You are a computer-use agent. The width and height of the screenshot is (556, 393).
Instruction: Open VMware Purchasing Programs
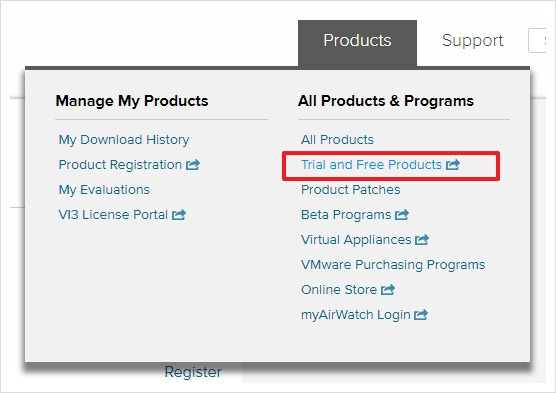[393, 265]
